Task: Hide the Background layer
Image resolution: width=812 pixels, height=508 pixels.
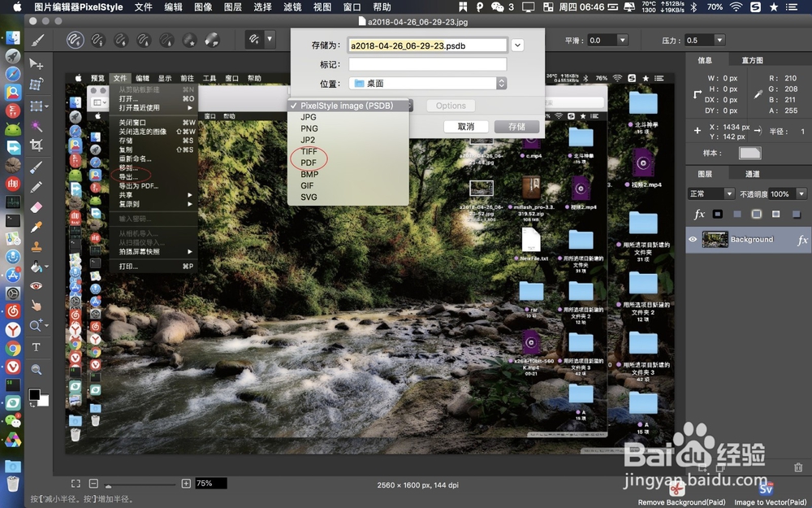Action: pyautogui.click(x=693, y=239)
